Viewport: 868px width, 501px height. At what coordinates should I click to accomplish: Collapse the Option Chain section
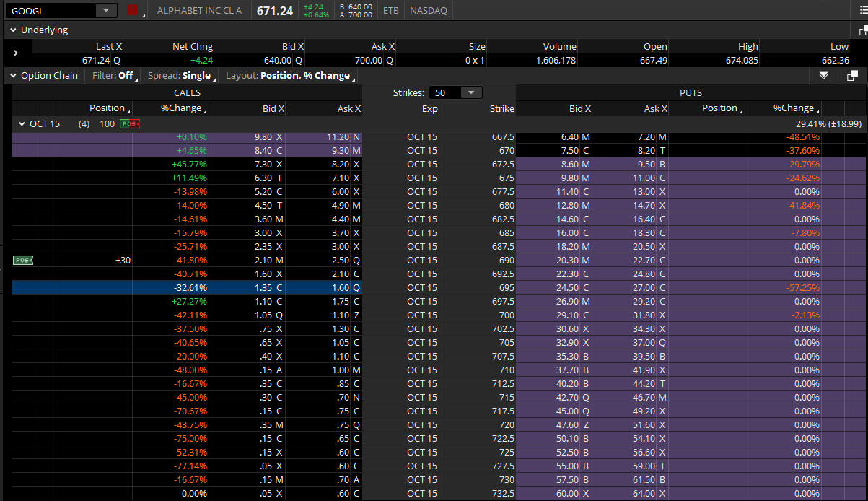[12, 76]
